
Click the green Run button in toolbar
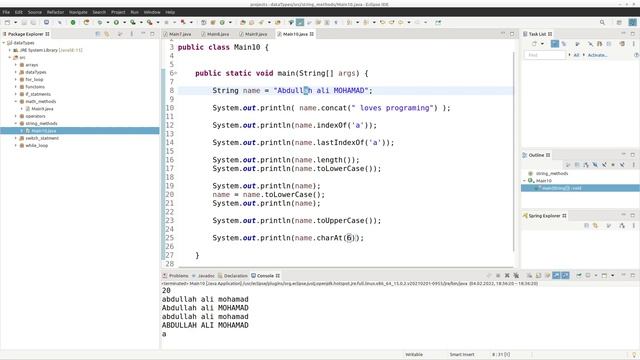coord(116,22)
